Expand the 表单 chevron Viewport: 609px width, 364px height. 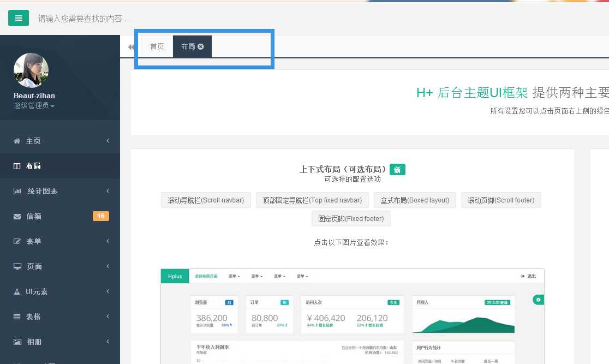pos(108,241)
